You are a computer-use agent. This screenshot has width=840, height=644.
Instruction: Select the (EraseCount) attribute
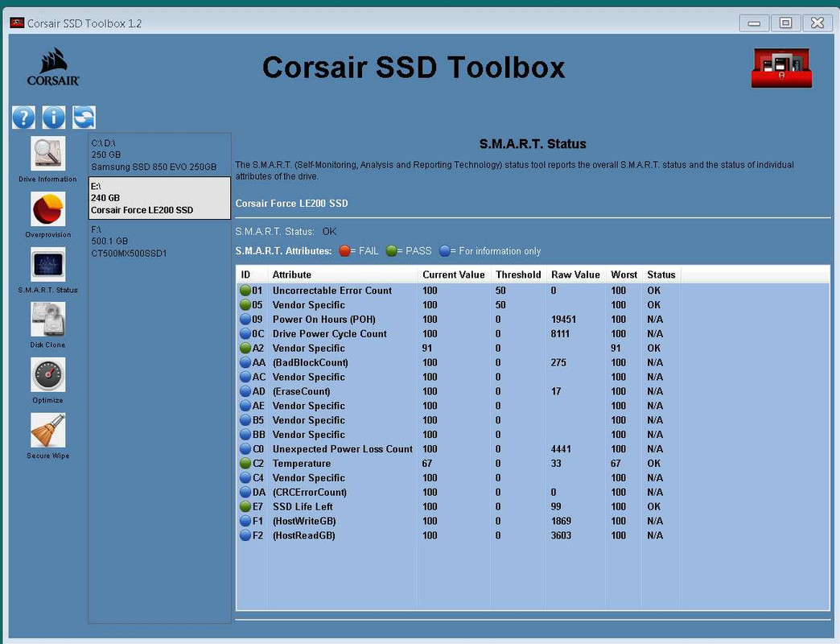(301, 392)
